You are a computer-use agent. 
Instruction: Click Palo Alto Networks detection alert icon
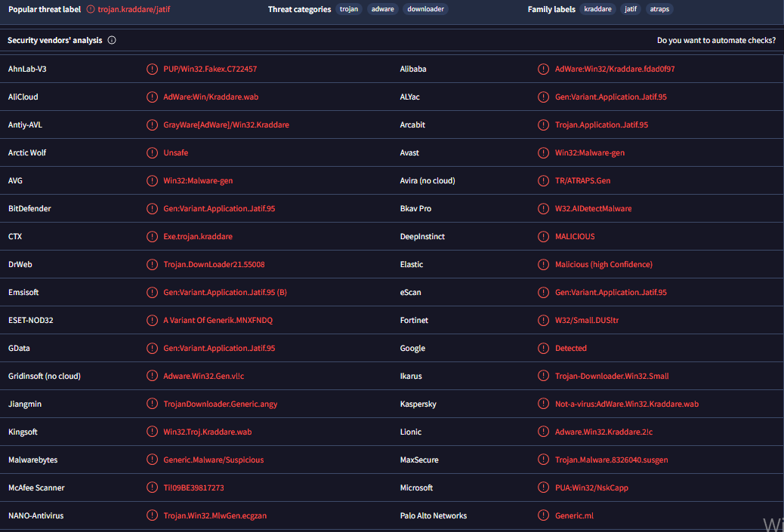pos(544,515)
